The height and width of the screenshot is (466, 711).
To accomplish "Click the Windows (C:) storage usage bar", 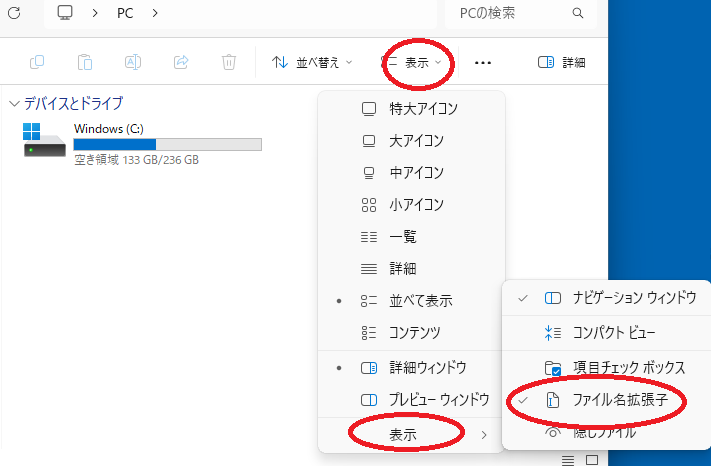I will pyautogui.click(x=167, y=145).
